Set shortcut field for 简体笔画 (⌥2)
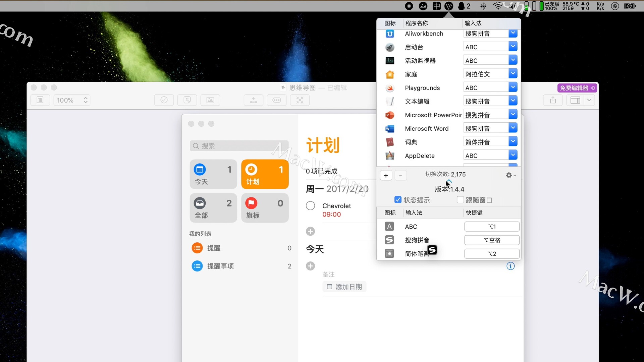Image resolution: width=644 pixels, height=362 pixels. tap(492, 254)
